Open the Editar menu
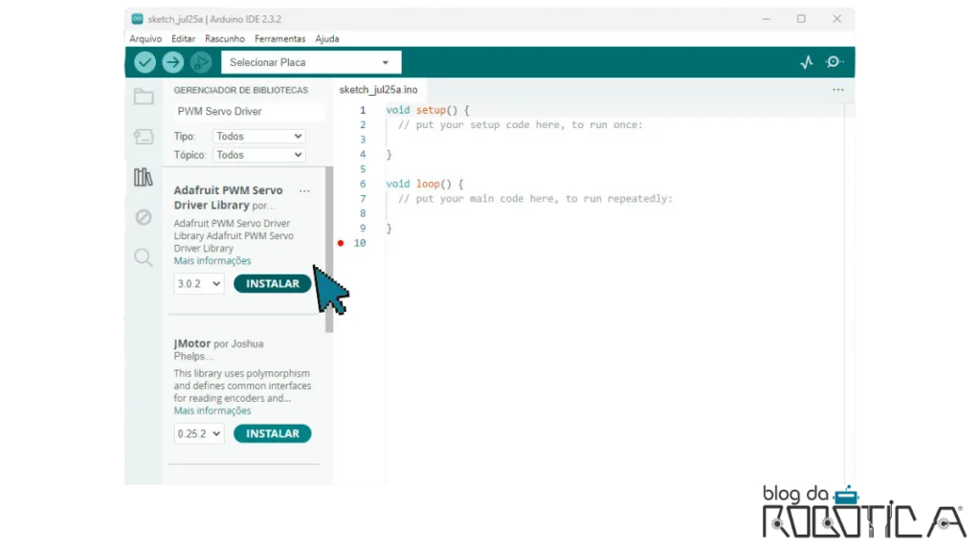 click(x=183, y=38)
